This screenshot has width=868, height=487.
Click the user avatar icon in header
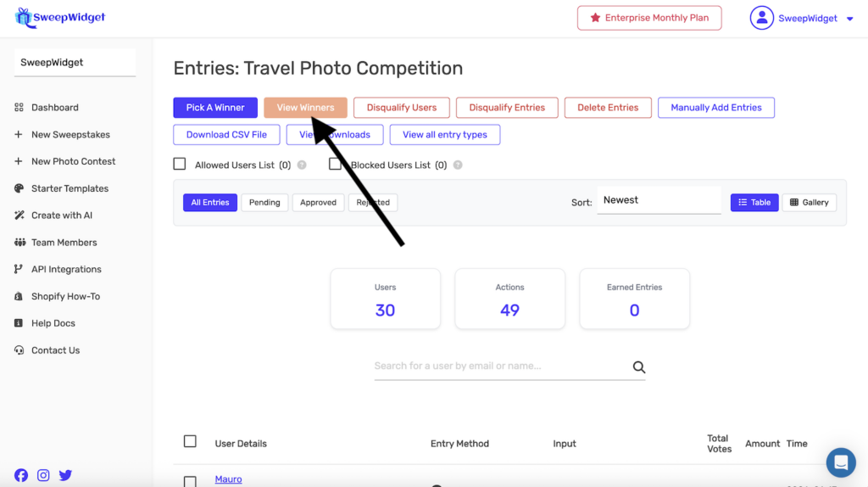click(x=762, y=18)
